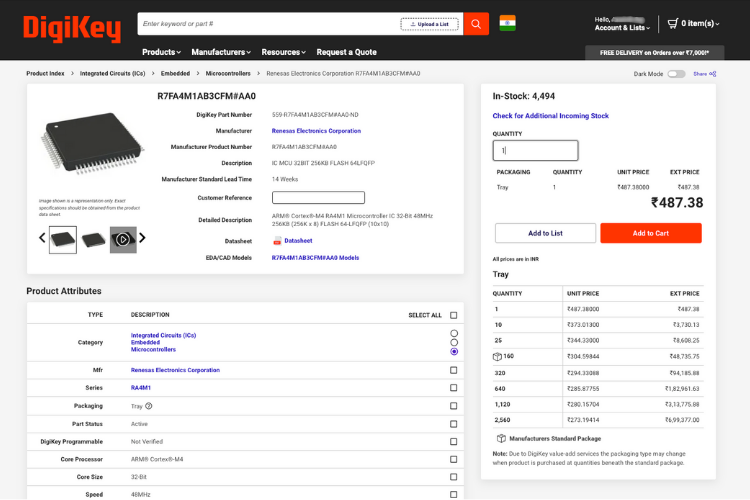Open the shopping cart icon
Viewport: 750px width, 500px height.
673,23
